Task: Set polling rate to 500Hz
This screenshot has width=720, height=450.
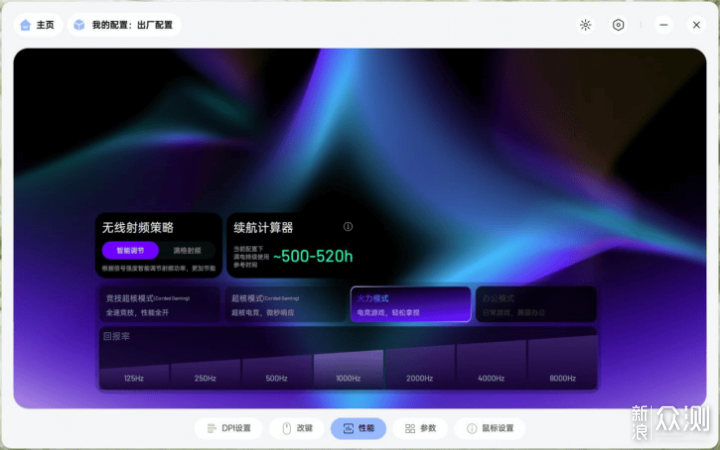Action: [x=277, y=372]
